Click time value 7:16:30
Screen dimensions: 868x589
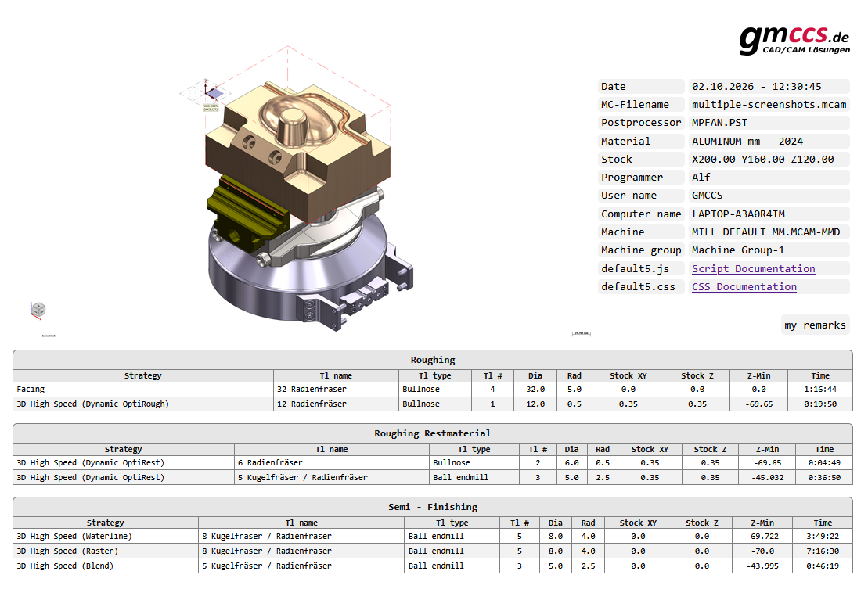(823, 551)
